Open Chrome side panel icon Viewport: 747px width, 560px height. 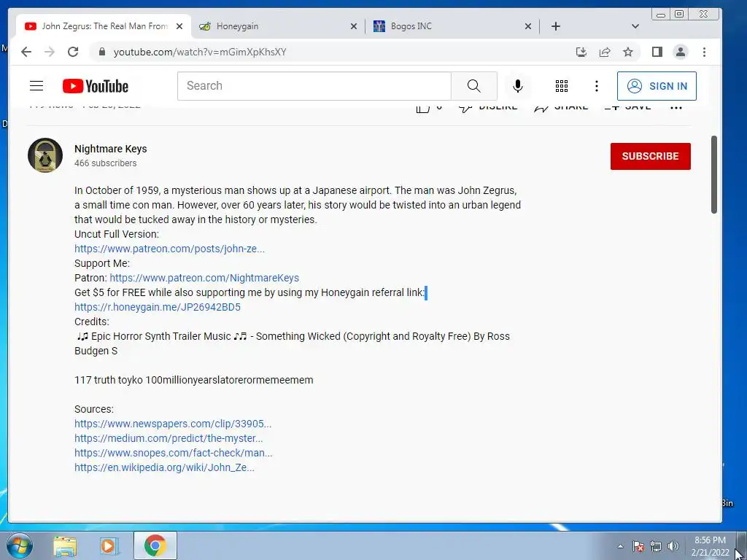(657, 52)
